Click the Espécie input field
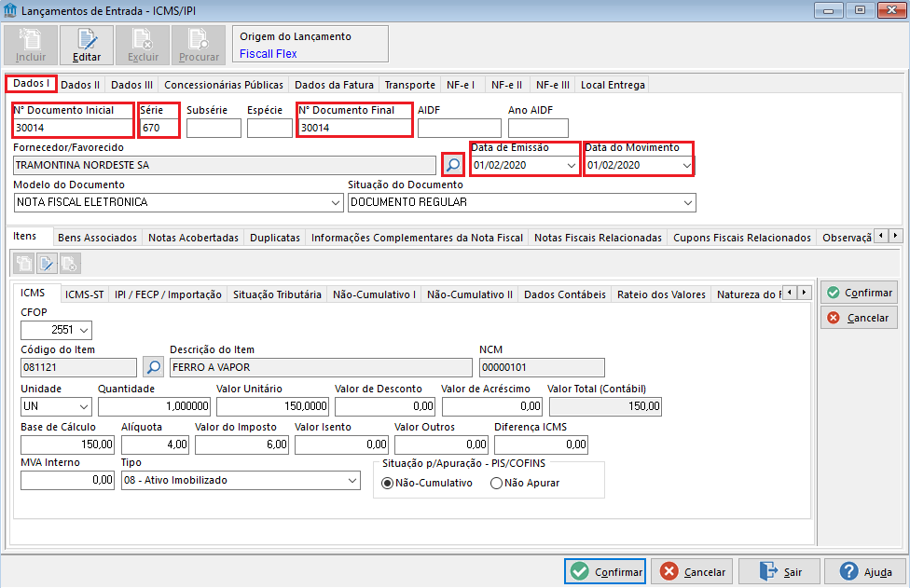 [269, 129]
